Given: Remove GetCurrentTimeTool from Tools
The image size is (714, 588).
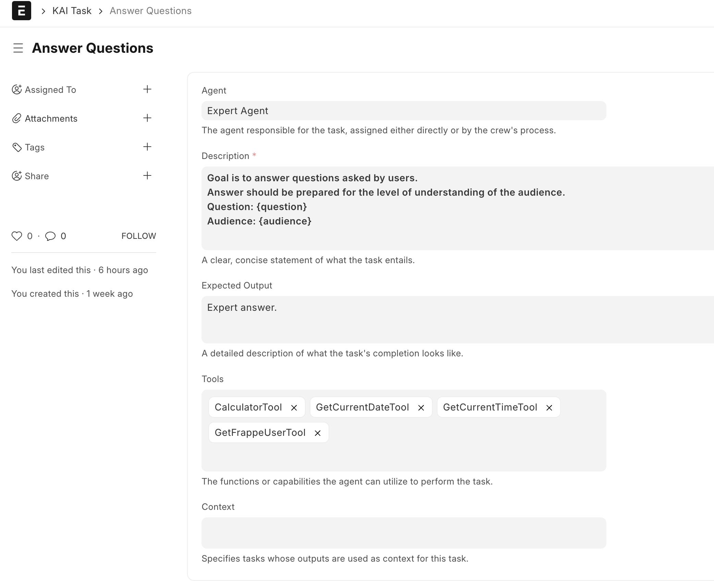Looking at the screenshot, I should tap(549, 408).
